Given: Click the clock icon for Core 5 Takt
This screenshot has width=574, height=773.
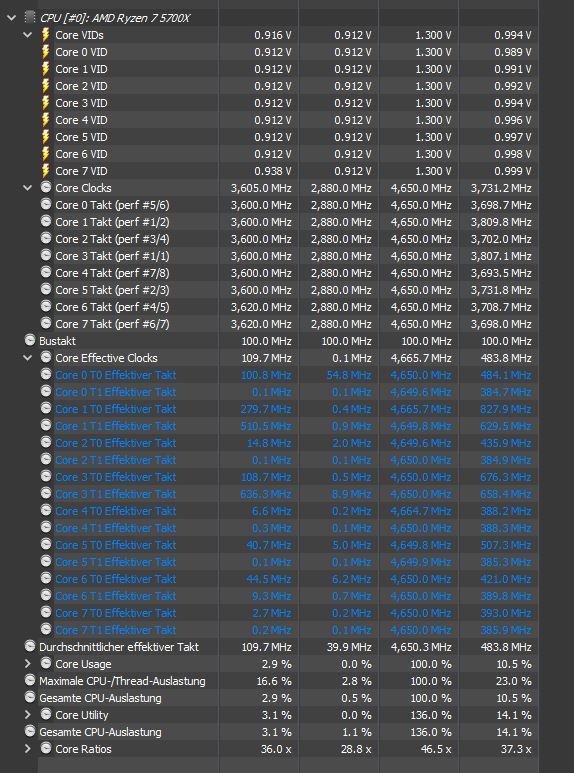Looking at the screenshot, I should coord(46,289).
